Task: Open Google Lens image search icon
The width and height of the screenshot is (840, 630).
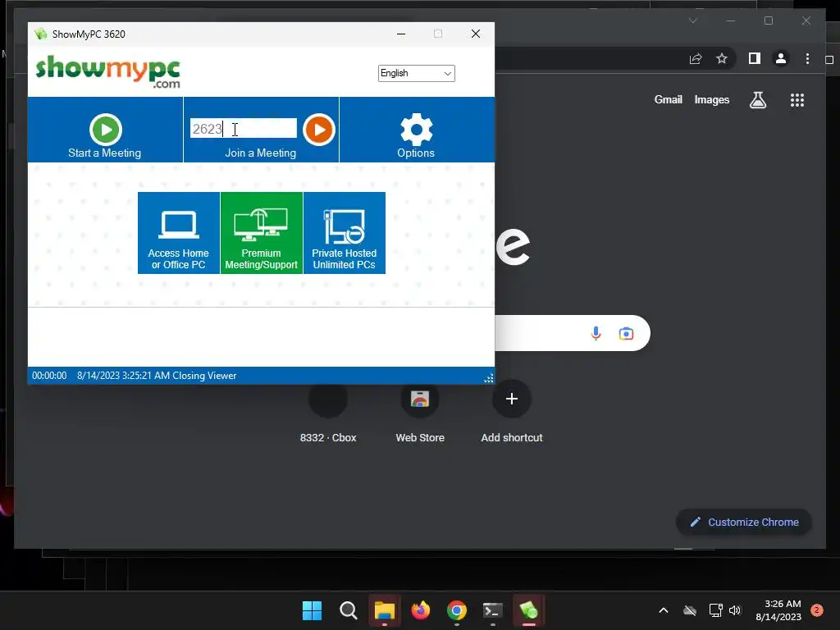Action: (x=626, y=333)
